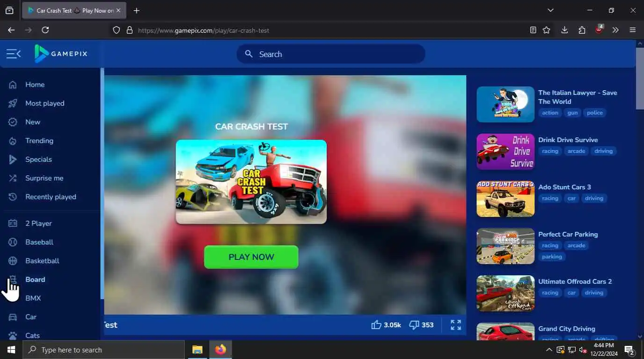
Task: Click the Car Crash Test cover image
Action: tap(251, 182)
